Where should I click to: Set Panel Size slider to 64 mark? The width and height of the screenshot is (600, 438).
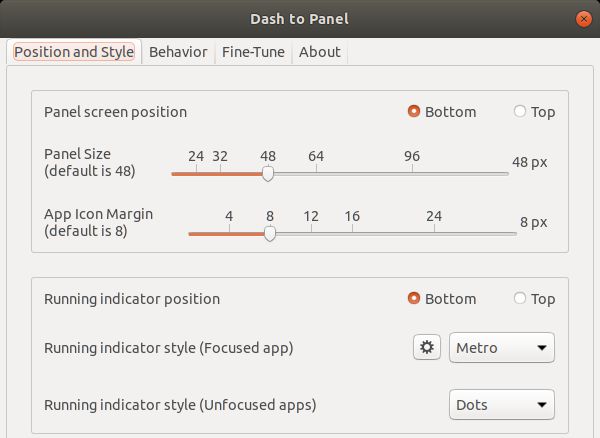tap(316, 173)
